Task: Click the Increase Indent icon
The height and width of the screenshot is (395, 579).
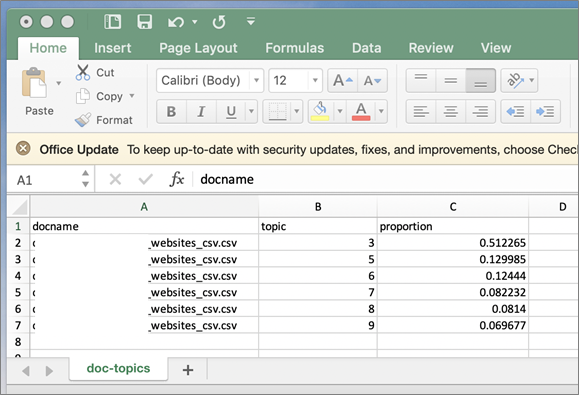Action: coord(545,111)
